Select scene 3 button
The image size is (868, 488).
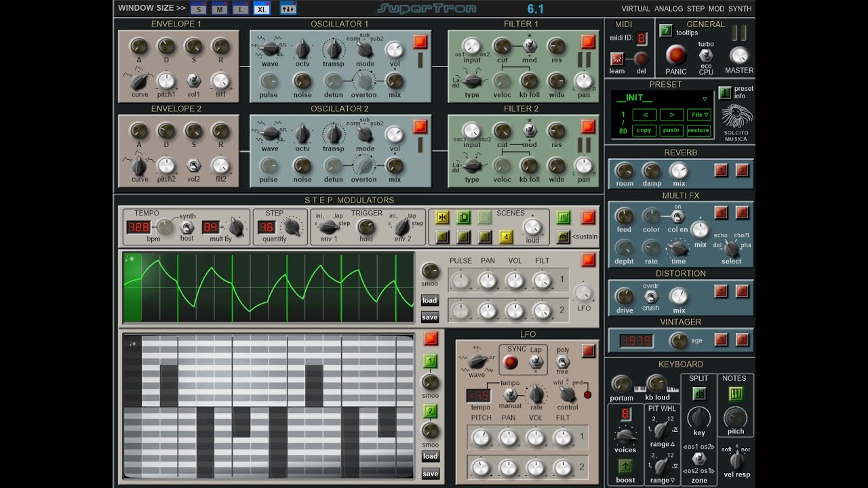[484, 237]
